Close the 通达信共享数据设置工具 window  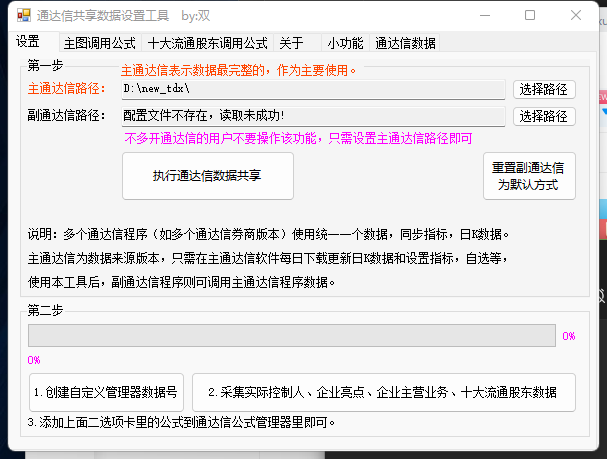pyautogui.click(x=576, y=15)
